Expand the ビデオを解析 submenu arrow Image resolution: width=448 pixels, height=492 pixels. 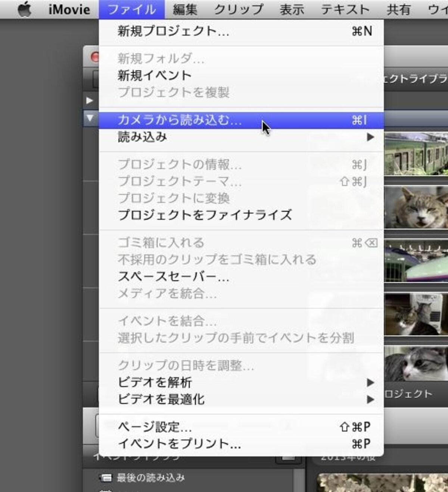pyautogui.click(x=370, y=382)
